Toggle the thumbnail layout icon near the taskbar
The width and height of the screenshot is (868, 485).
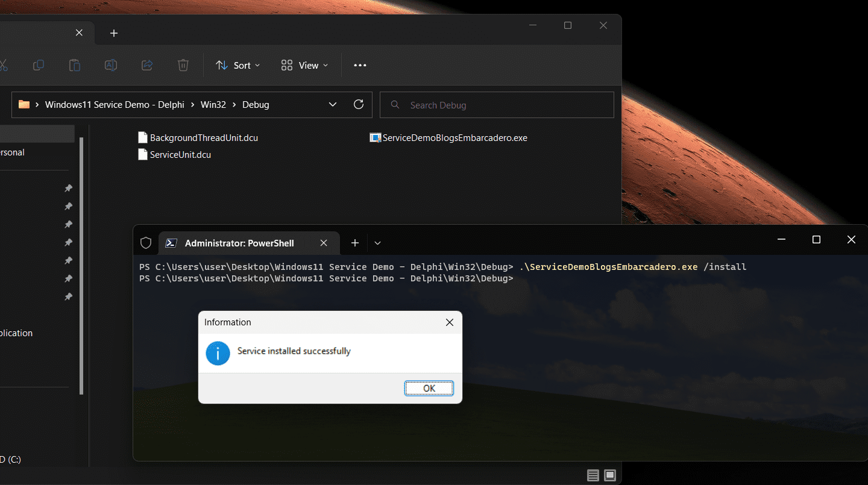[x=610, y=475]
